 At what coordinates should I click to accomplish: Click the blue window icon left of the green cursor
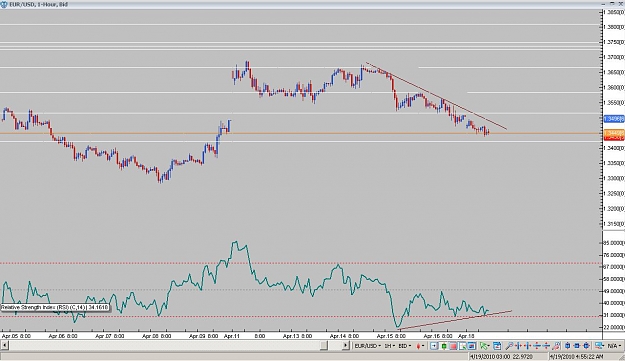[x=472, y=346]
